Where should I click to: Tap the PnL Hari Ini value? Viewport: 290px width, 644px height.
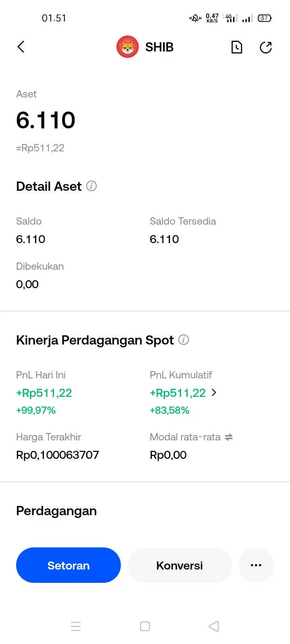[44, 393]
